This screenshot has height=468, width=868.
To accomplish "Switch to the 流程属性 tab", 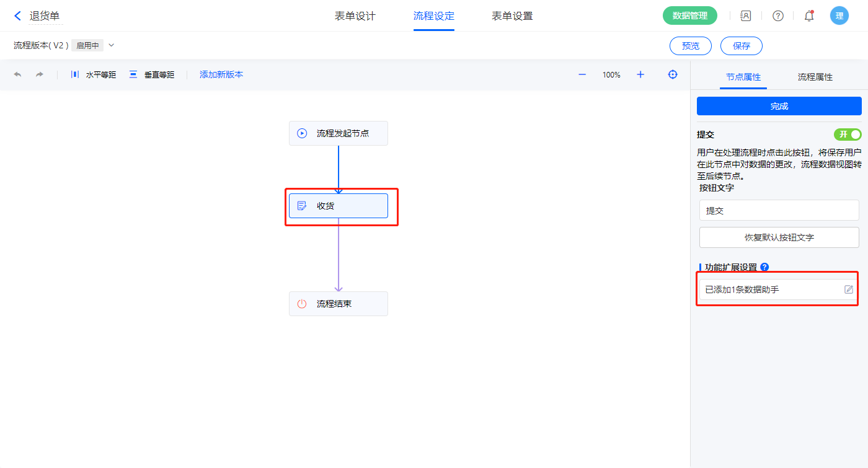I will (x=815, y=77).
